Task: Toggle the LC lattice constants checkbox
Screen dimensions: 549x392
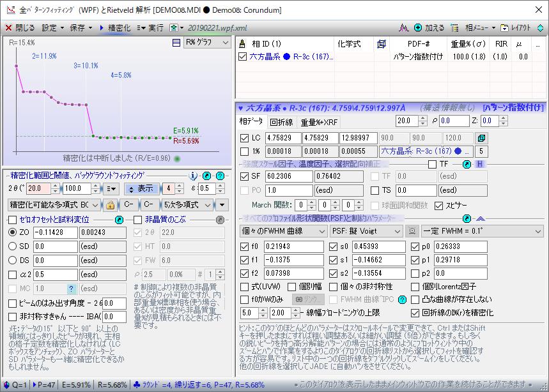Action: coord(244,138)
